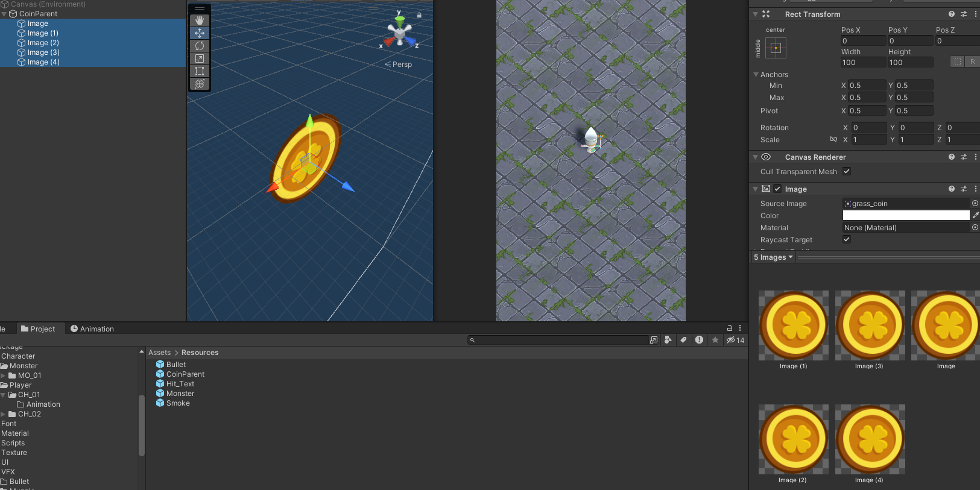The height and width of the screenshot is (490, 980).
Task: Toggle Raycast Target checkbox
Action: click(x=847, y=239)
